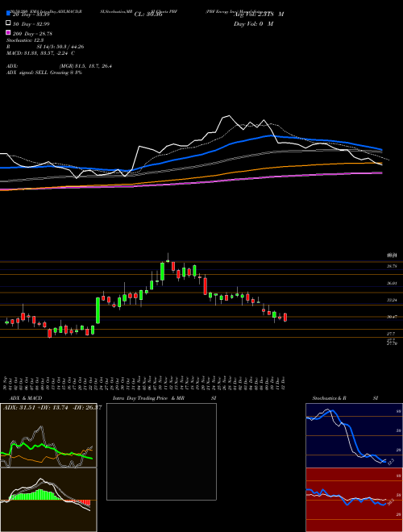Click the 'Day Vol: 0 M' reading
The height and width of the screenshot is (532, 403).
pyautogui.click(x=253, y=23)
